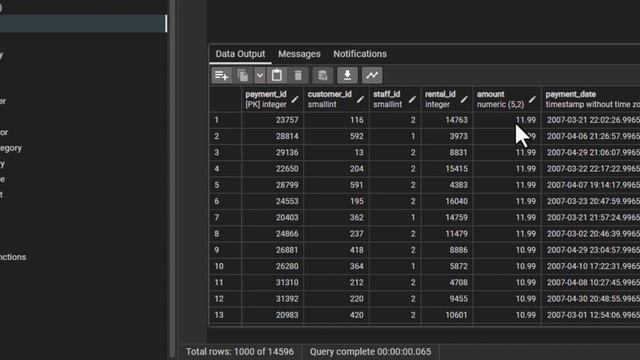Click the Save data changes icon

coord(322,76)
